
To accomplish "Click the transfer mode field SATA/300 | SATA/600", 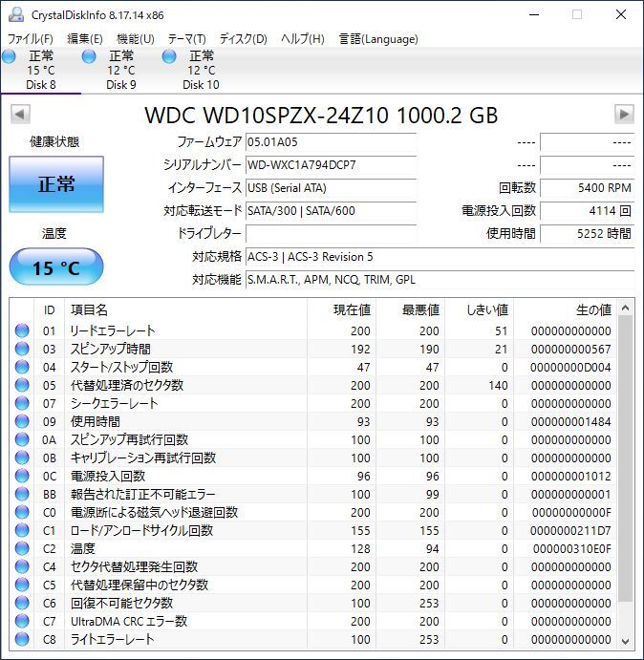I will click(x=331, y=210).
